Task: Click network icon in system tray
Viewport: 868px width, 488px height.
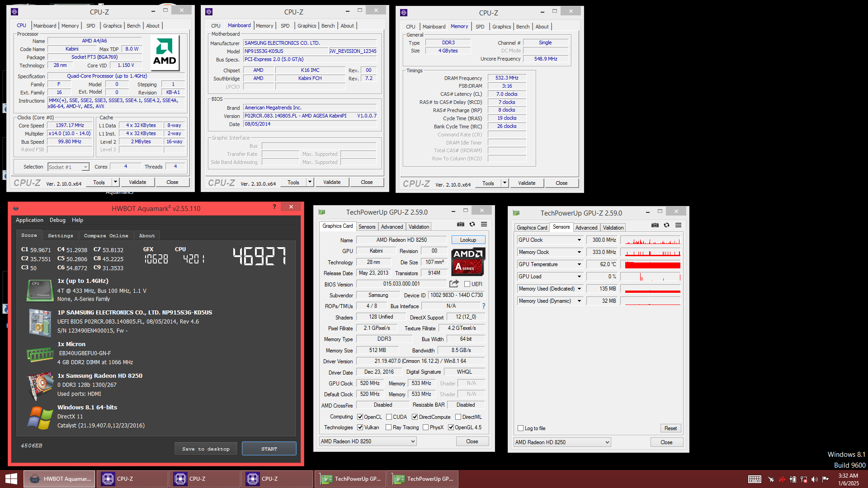Action: pyautogui.click(x=804, y=479)
